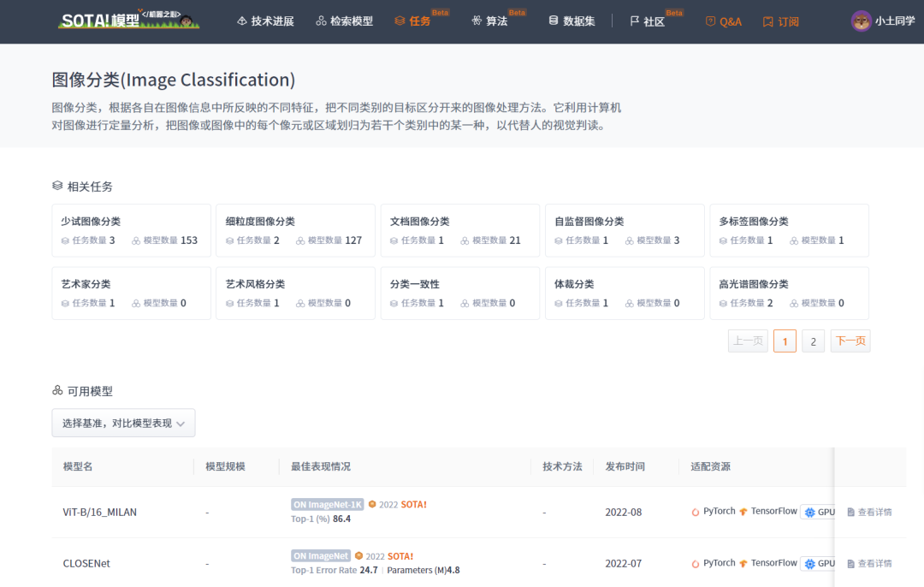Viewport: 924px width, 587px height.
Task: Click the 检索模型 nav icon
Action: pyautogui.click(x=321, y=21)
